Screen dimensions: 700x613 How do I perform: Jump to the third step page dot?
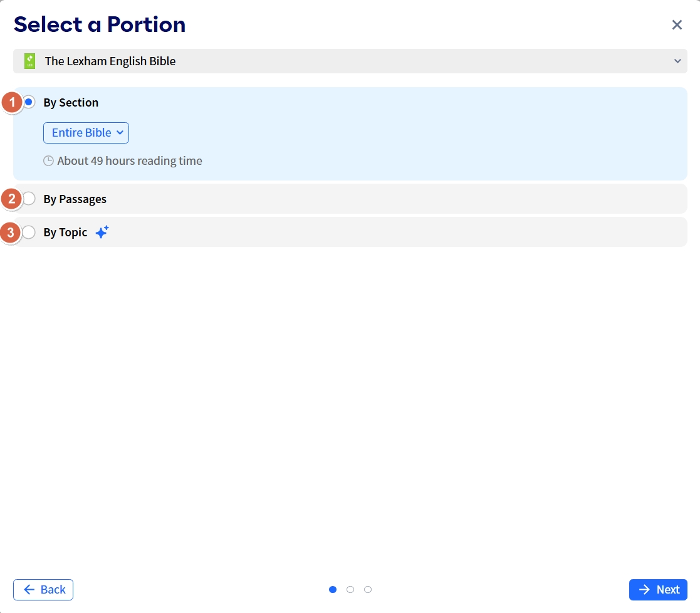368,590
